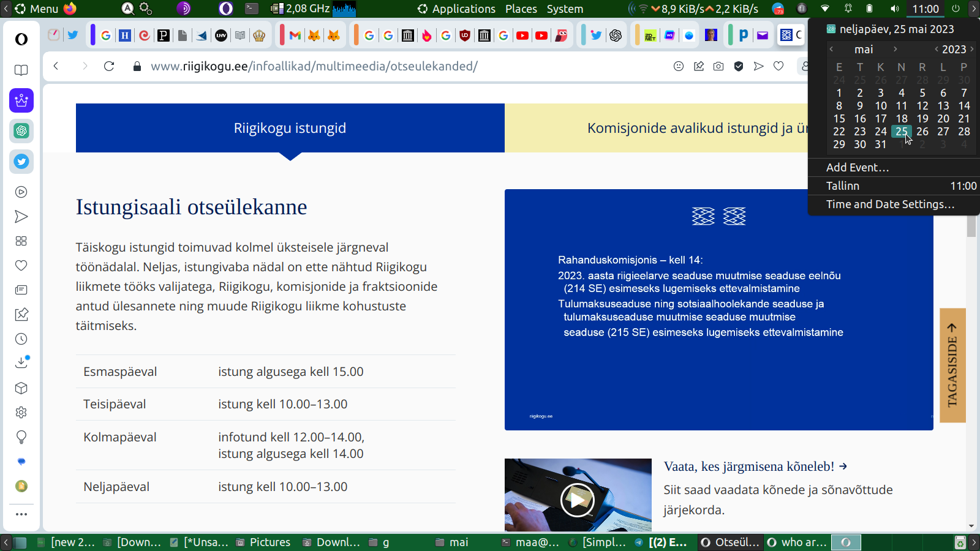
Task: Click Add Event in calendar popup
Action: 858,168
